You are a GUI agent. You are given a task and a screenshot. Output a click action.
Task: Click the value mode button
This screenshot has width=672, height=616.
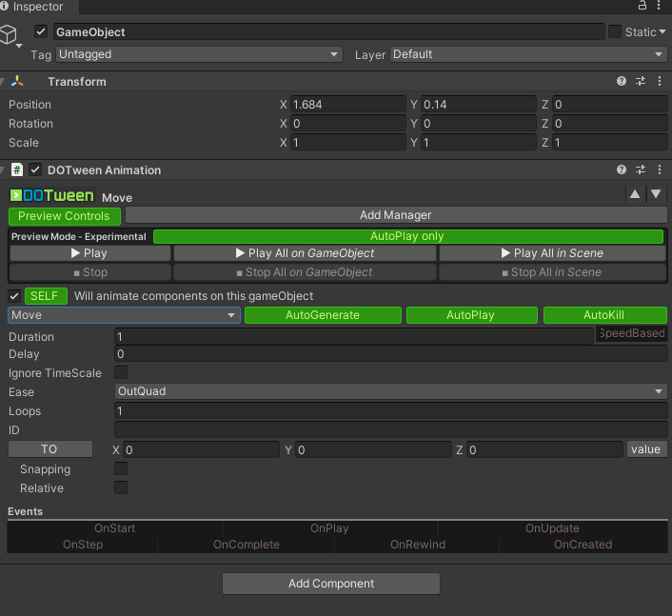click(646, 449)
